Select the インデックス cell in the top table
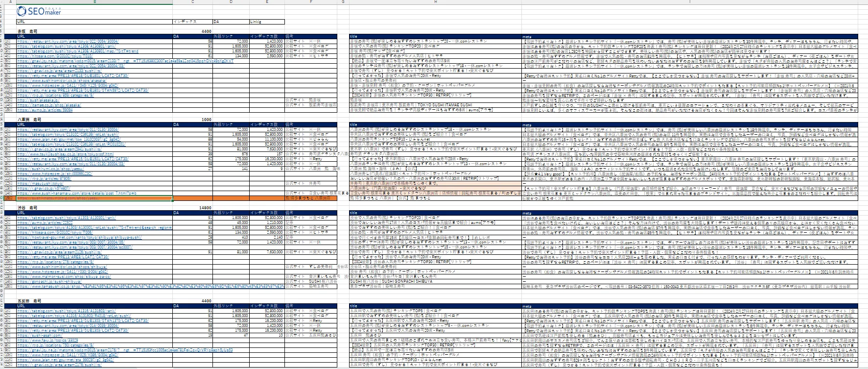Image resolution: width=868 pixels, height=369 pixels. (193, 22)
